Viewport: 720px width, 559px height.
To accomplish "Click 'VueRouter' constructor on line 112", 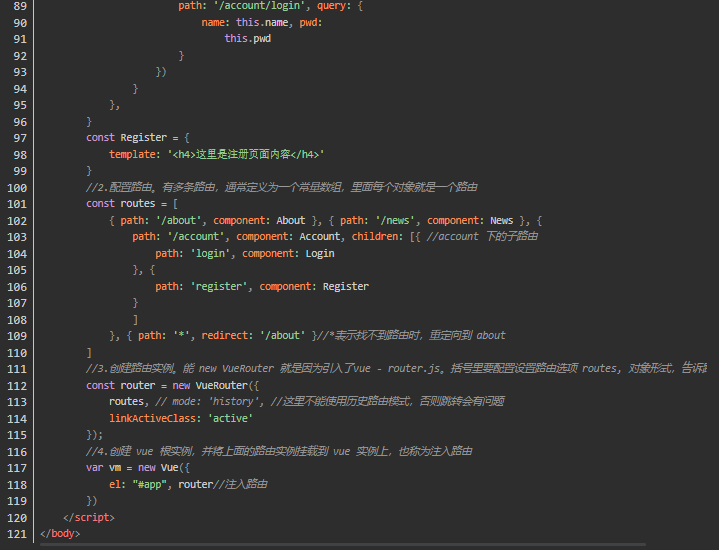I will click(x=222, y=385).
